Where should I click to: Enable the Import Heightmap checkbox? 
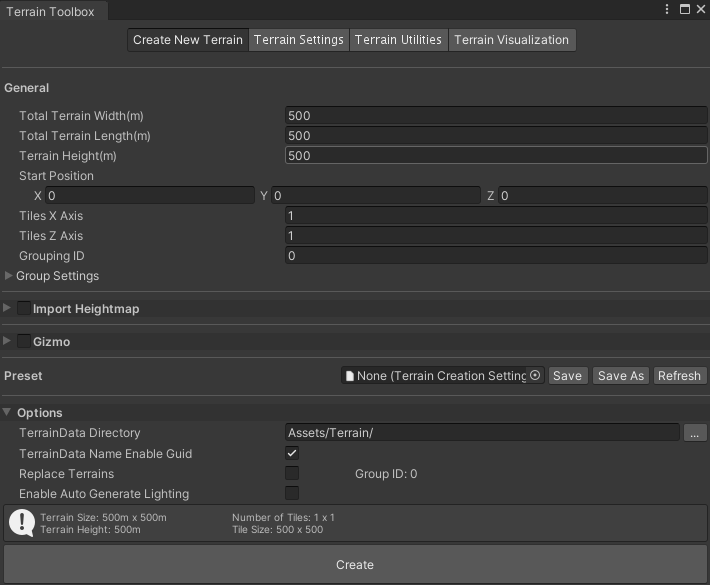click(24, 309)
